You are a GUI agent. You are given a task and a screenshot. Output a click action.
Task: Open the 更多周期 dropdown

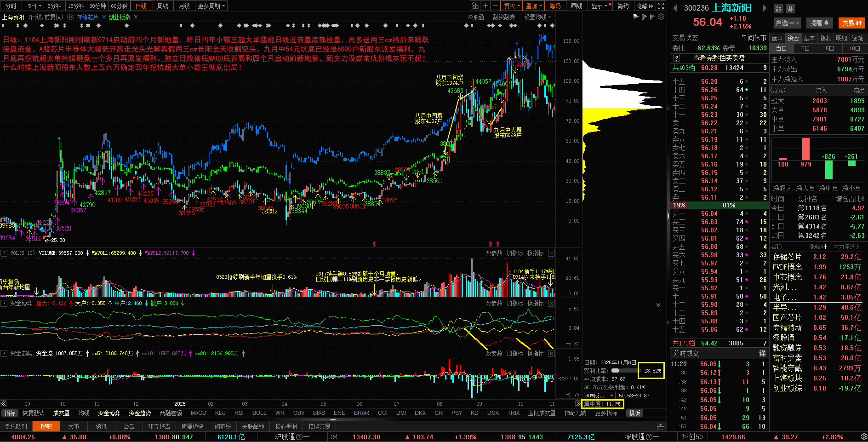click(211, 6)
